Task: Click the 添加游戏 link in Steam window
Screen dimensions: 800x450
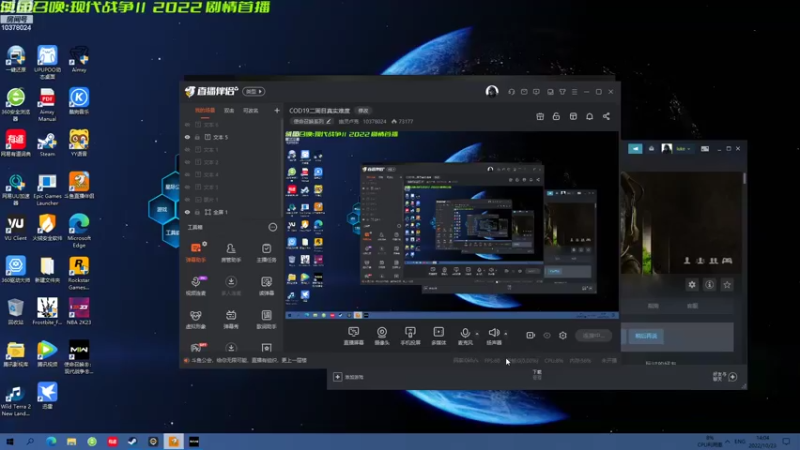Action: [349, 377]
